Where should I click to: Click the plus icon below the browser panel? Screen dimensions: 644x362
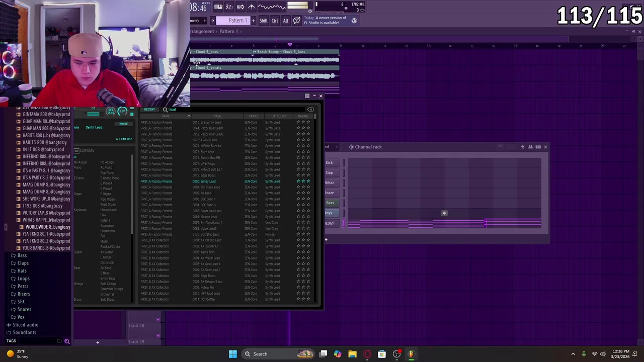pyautogui.click(x=98, y=342)
